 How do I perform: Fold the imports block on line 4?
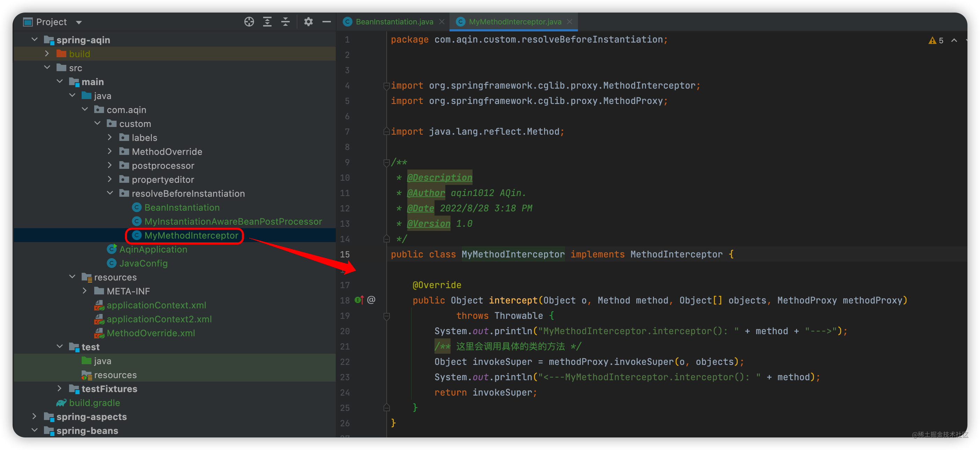pyautogui.click(x=387, y=86)
